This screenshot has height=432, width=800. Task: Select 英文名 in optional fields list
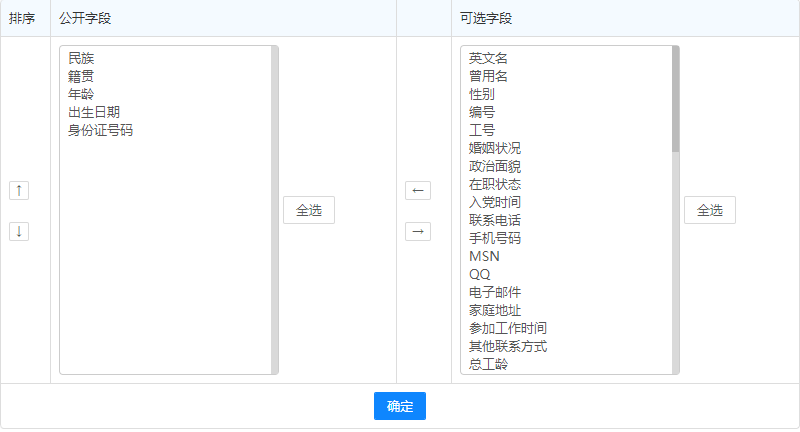[x=488, y=58]
